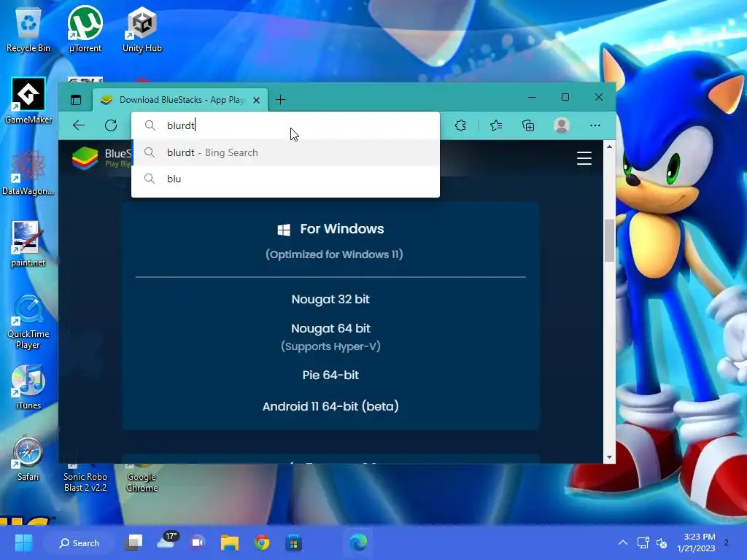
Task: Open the Windows Start menu
Action: 23,542
